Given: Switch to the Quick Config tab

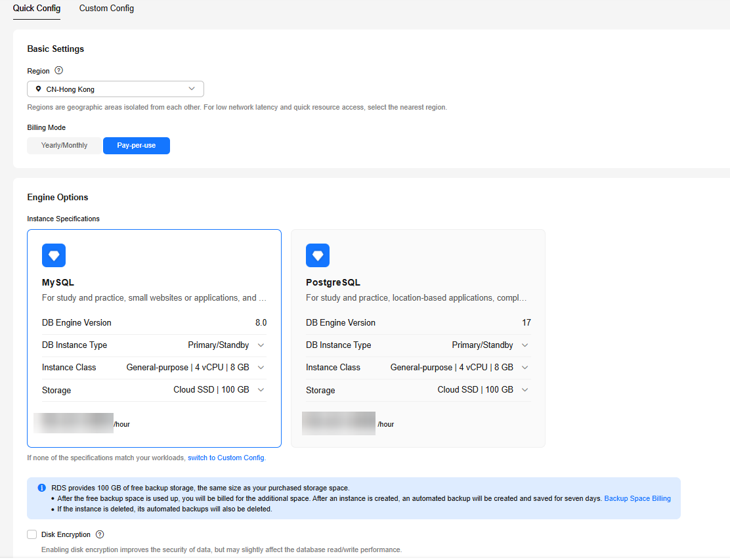Looking at the screenshot, I should click(x=37, y=9).
